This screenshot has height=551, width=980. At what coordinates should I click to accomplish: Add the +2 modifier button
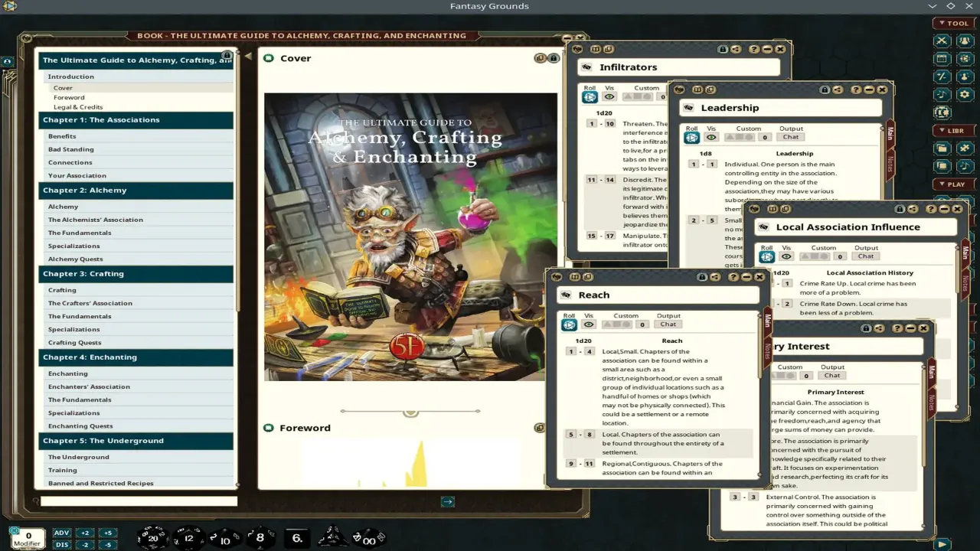(85, 533)
